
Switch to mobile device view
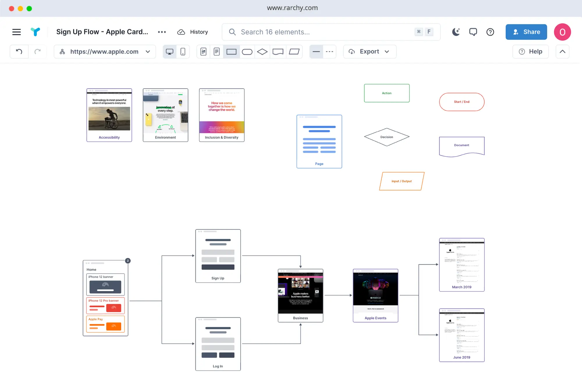coord(183,51)
